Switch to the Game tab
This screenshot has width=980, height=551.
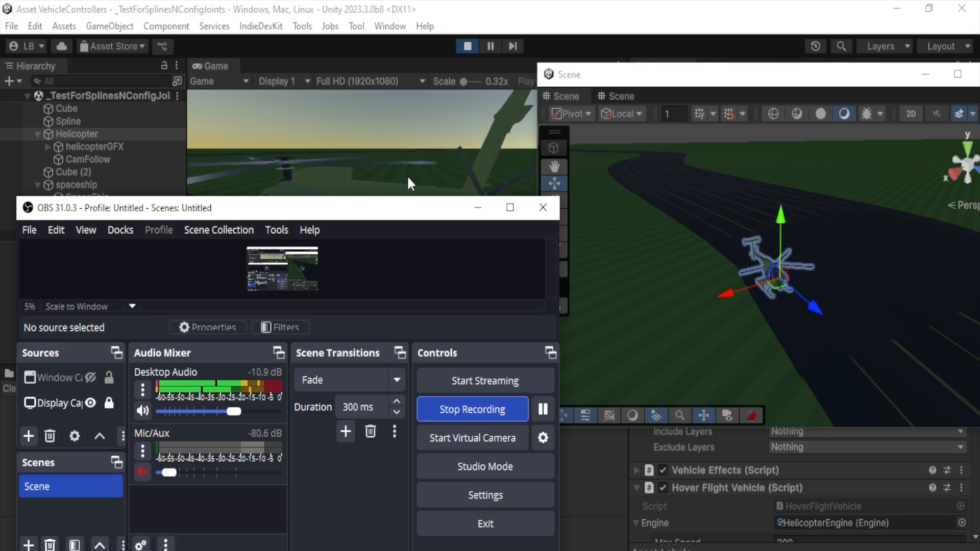[211, 66]
